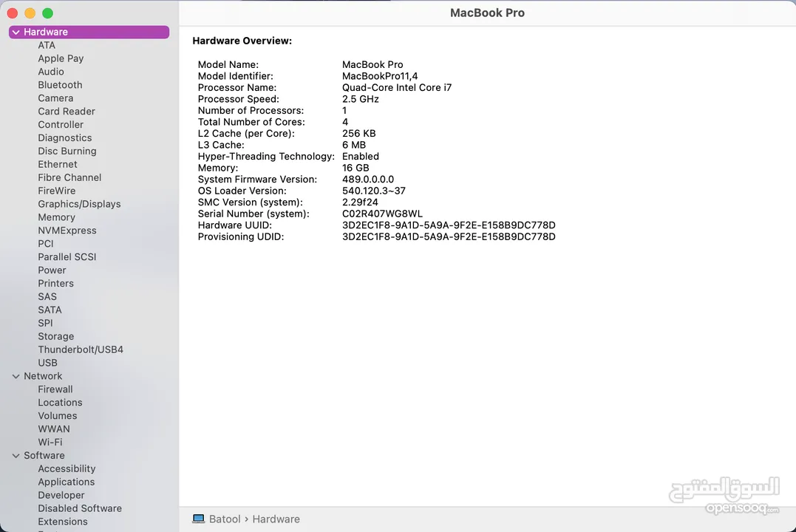
Task: Click the Hyper-Threading value Enabled
Action: (x=360, y=157)
